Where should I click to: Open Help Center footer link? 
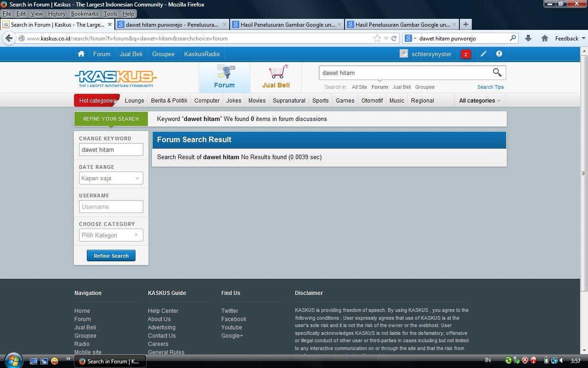pyautogui.click(x=163, y=311)
